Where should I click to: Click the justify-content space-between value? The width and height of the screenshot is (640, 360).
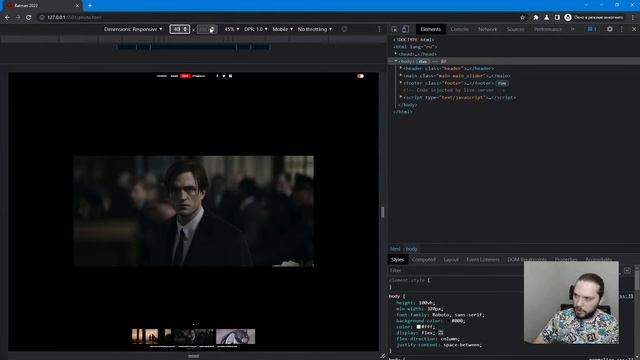point(461,345)
